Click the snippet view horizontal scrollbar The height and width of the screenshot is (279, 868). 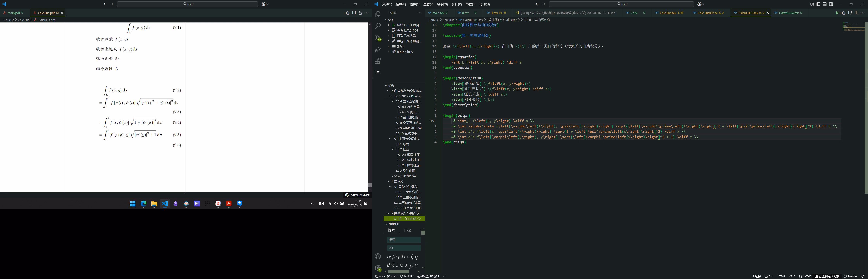pos(398,272)
